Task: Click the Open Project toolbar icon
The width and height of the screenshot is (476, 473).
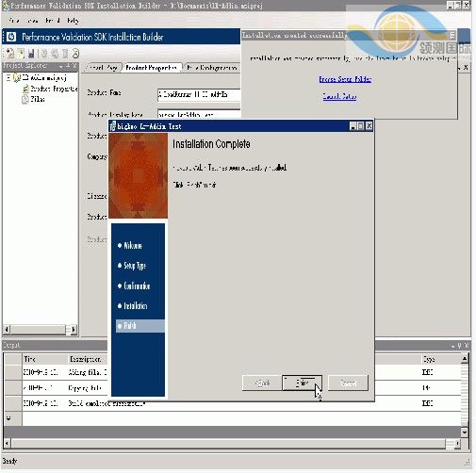Action: [x=21, y=54]
